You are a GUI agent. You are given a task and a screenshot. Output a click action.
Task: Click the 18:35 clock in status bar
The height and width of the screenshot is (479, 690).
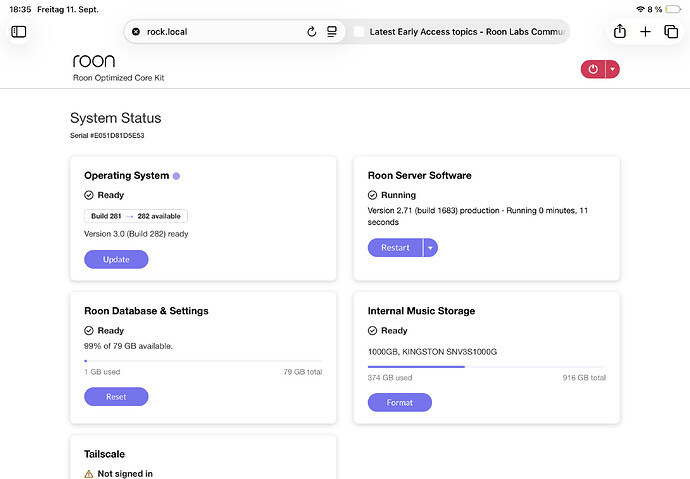point(20,9)
